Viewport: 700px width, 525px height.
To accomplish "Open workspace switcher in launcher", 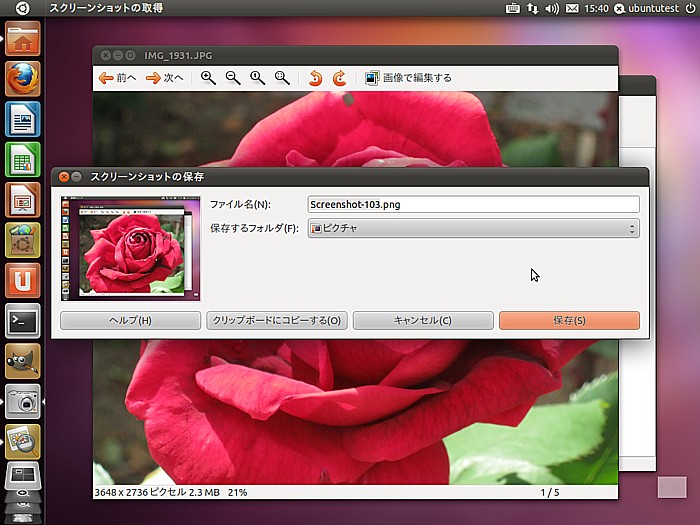I will pyautogui.click(x=23, y=476).
